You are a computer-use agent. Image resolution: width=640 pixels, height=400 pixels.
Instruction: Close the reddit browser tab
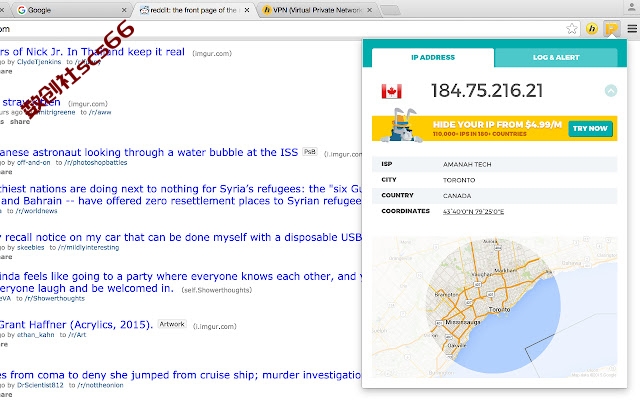247,10
